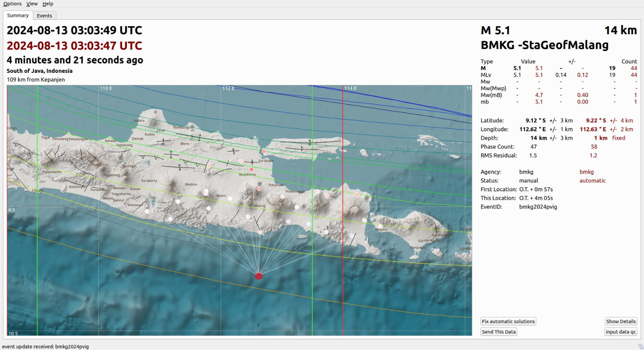Viewport: 644px width, 350px height.
Task: Open the View menu
Action: (x=32, y=4)
